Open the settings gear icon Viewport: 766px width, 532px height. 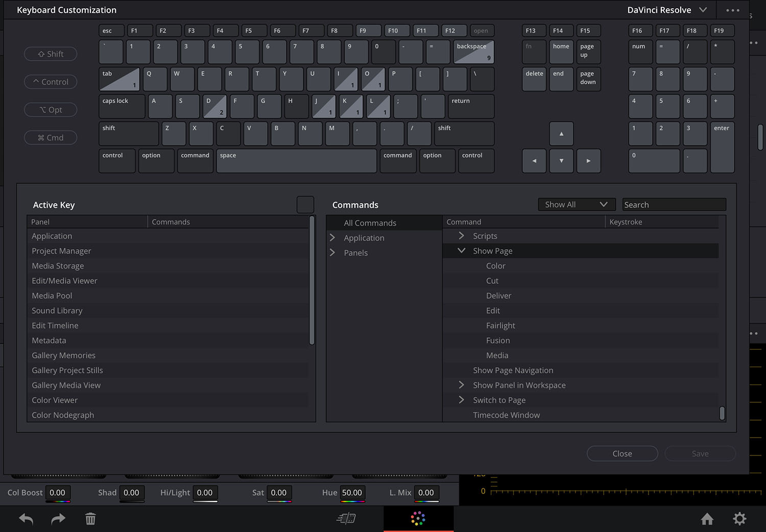pyautogui.click(x=739, y=519)
